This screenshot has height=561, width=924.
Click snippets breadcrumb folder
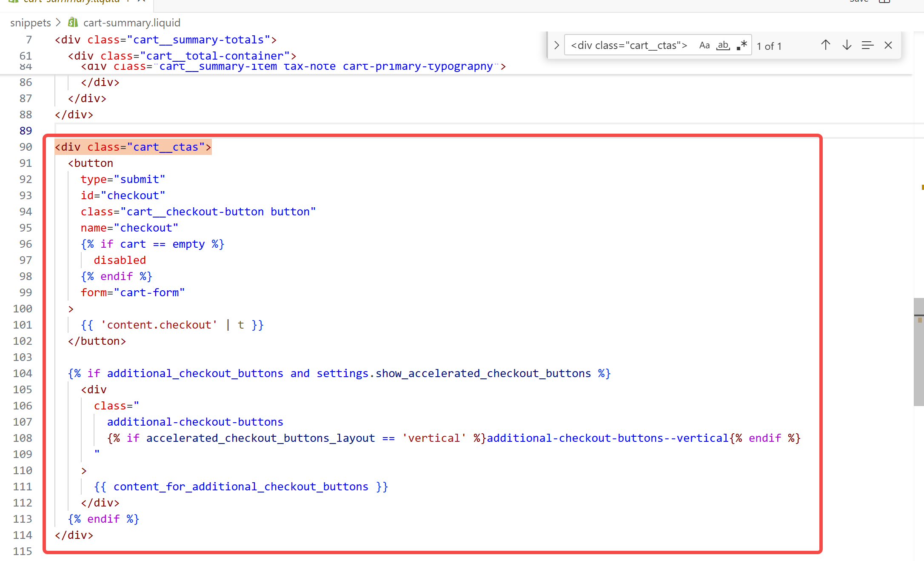click(31, 23)
